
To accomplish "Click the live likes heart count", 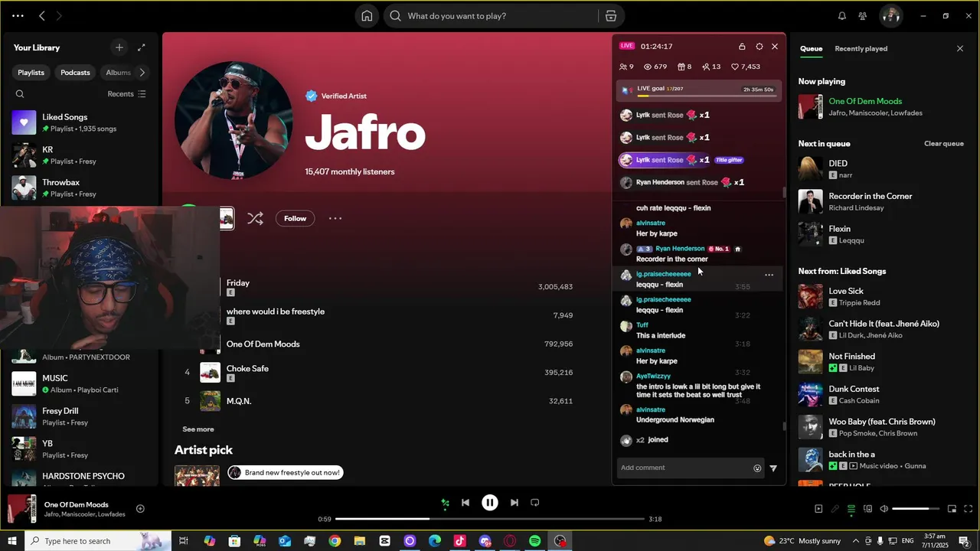I will [x=746, y=67].
